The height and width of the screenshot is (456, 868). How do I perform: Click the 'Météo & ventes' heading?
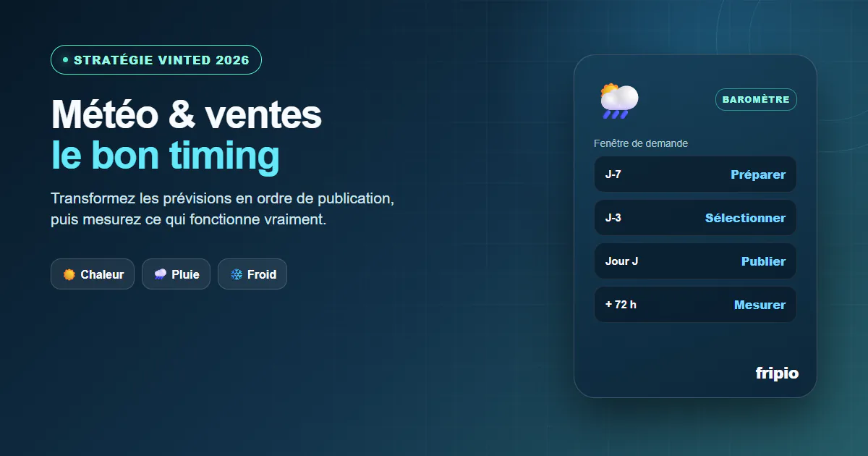[187, 114]
